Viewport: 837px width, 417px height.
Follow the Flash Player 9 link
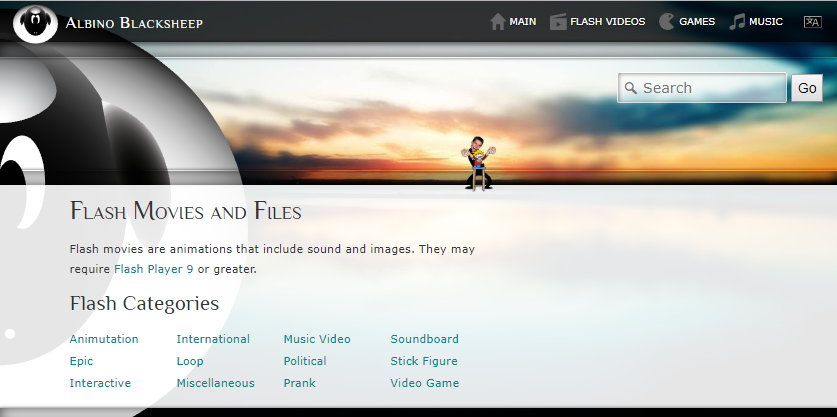click(153, 269)
